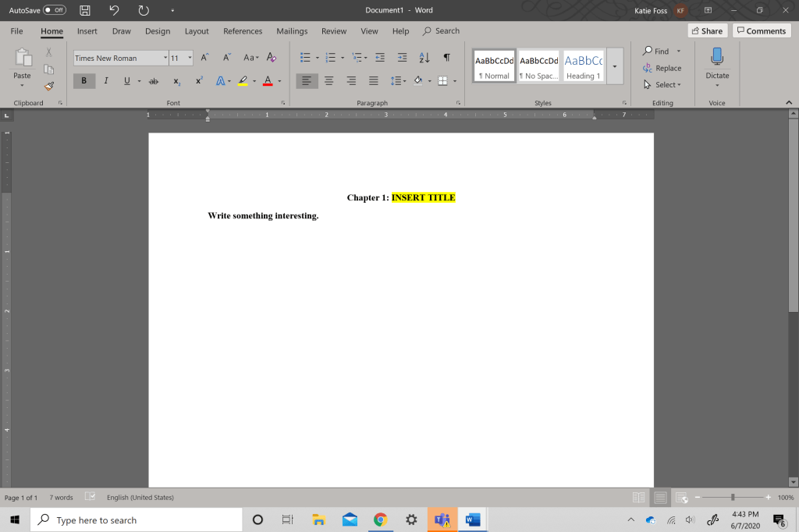The image size is (799, 532).
Task: Toggle italic formatting
Action: [x=106, y=81]
